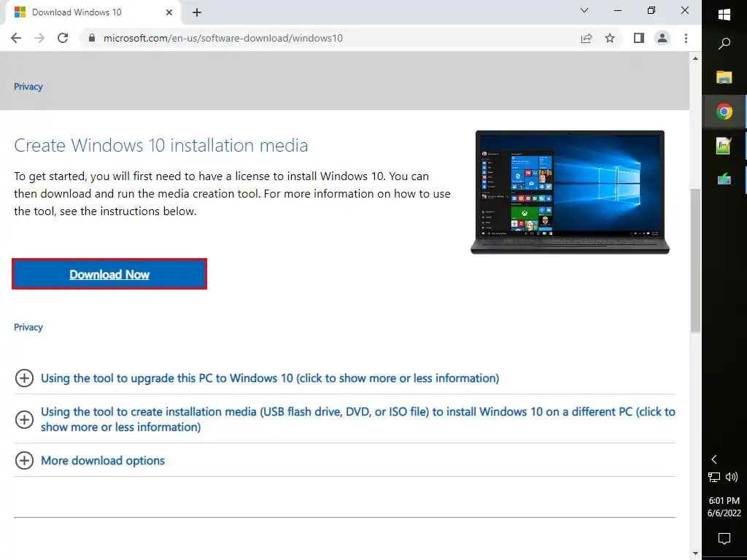This screenshot has height=560, width=747.
Task: Open a new browser tab
Action: click(197, 12)
